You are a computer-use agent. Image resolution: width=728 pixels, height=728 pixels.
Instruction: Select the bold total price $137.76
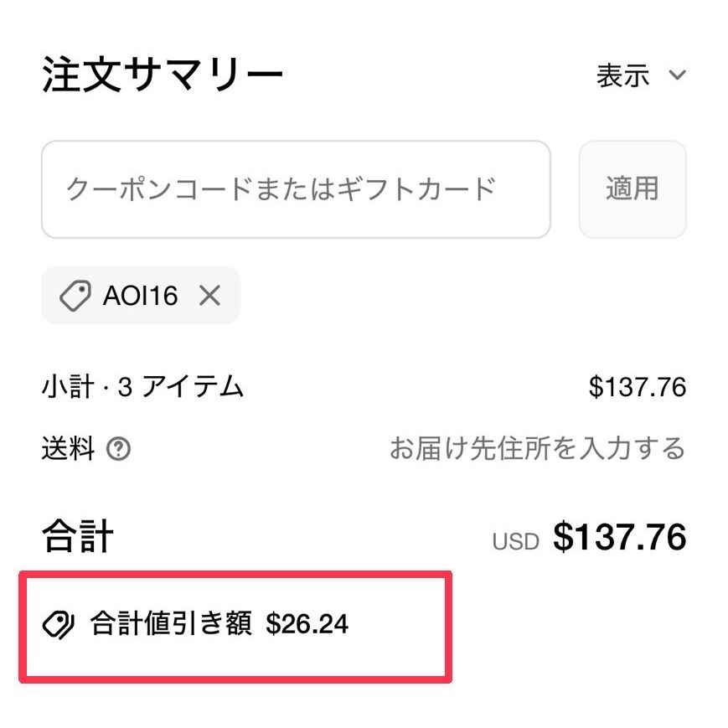[619, 537]
